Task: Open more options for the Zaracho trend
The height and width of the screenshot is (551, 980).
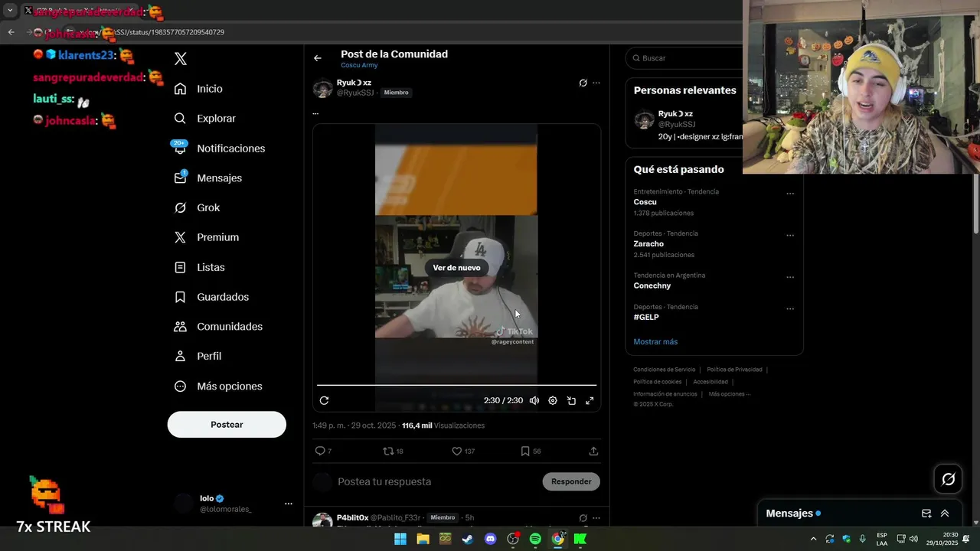Action: tap(790, 236)
